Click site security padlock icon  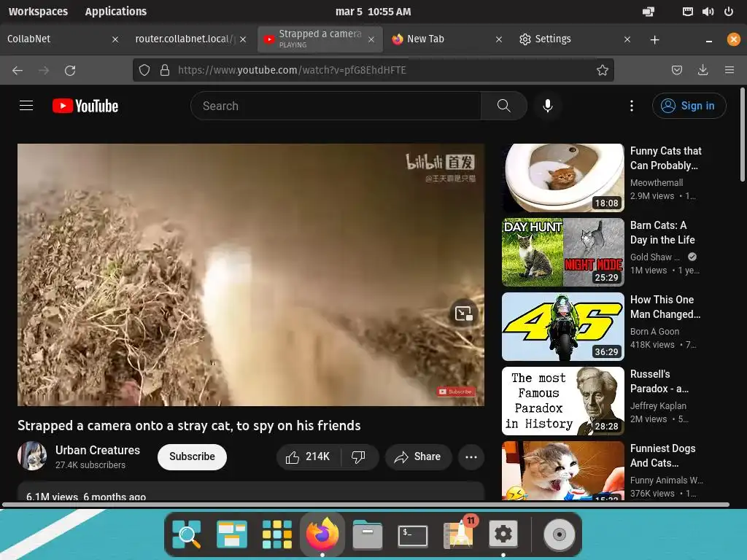coord(165,71)
